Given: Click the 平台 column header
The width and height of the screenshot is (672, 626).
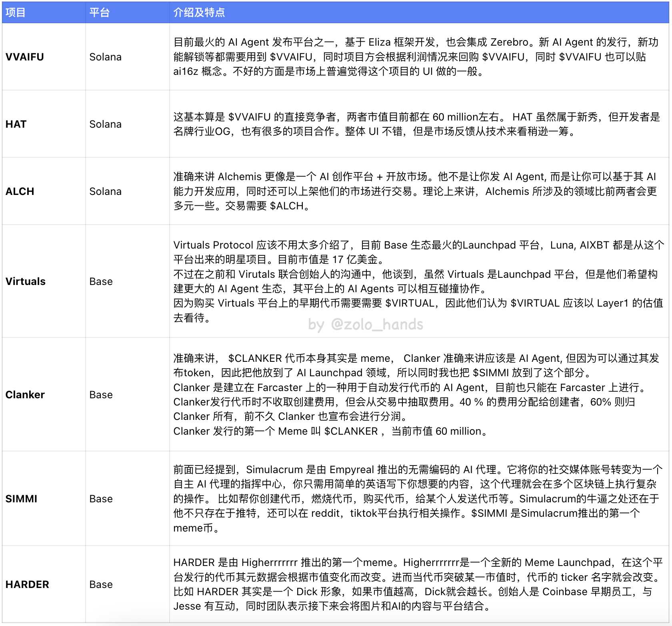Looking at the screenshot, I should (99, 12).
